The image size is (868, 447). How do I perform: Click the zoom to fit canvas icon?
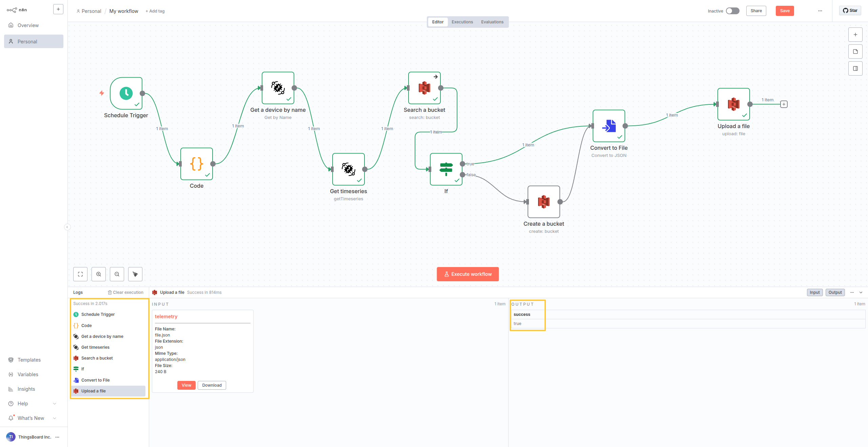point(80,274)
